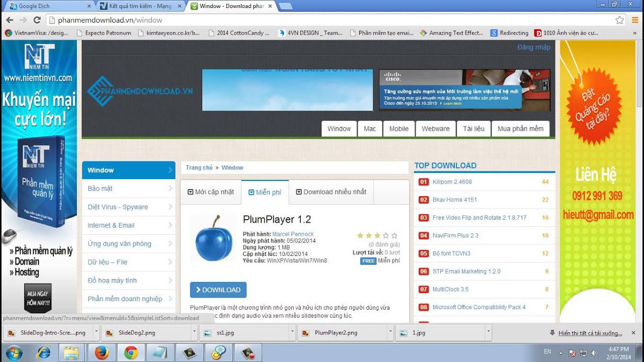
Task: Click the blue DOWNLOAD button
Action: pos(218,290)
